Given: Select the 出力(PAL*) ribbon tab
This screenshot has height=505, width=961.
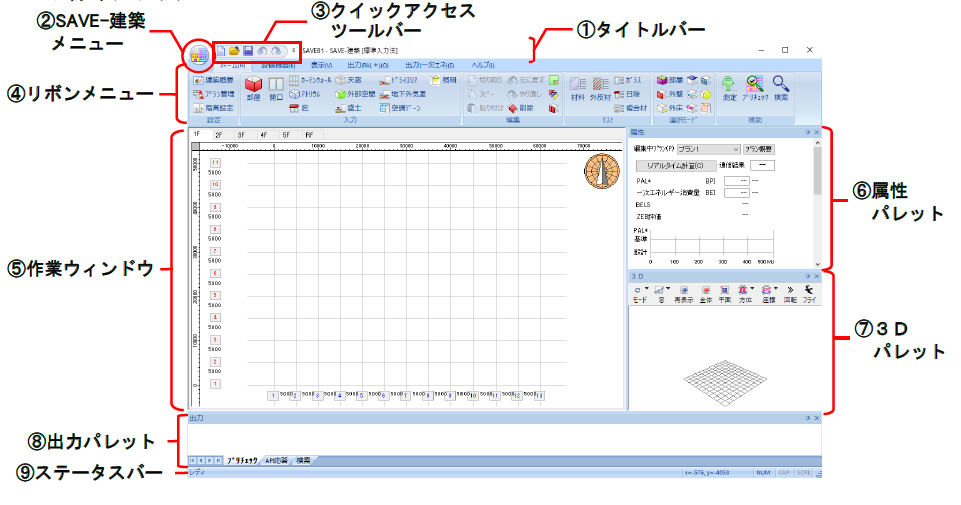Looking at the screenshot, I should pos(368,65).
